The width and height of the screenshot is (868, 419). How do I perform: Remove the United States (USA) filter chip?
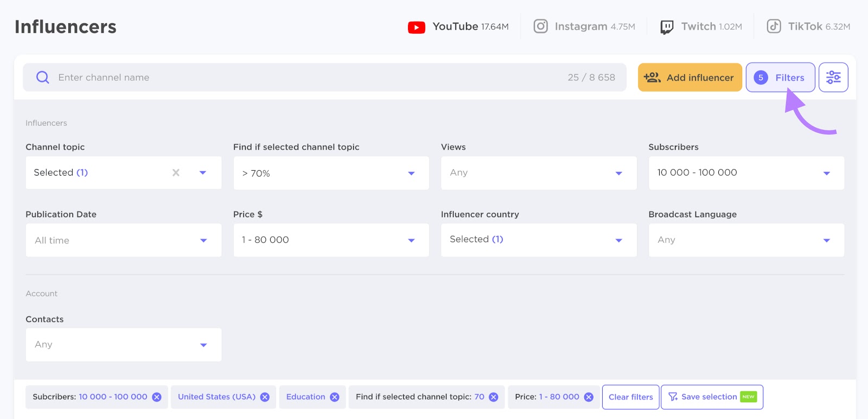coord(265,397)
